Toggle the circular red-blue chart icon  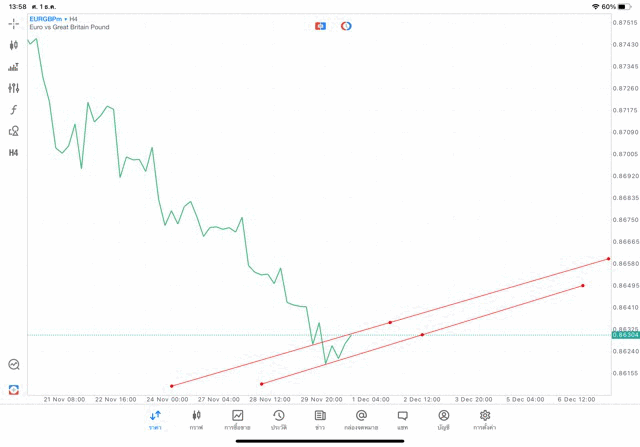(x=346, y=26)
